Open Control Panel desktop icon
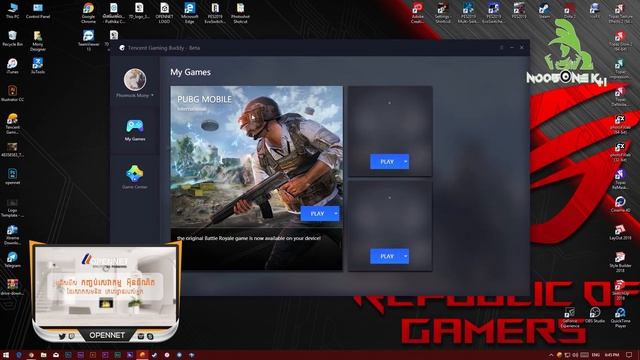 click(38, 11)
